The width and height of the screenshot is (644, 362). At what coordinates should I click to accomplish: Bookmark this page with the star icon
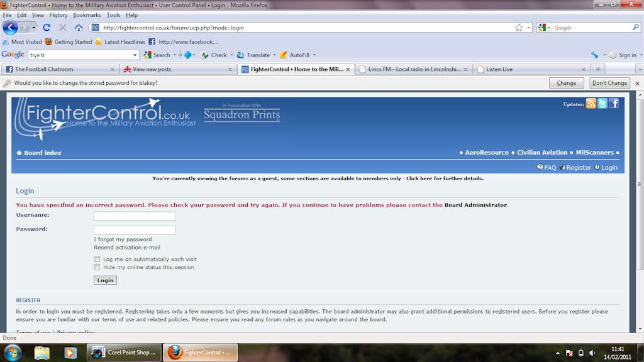click(x=518, y=28)
